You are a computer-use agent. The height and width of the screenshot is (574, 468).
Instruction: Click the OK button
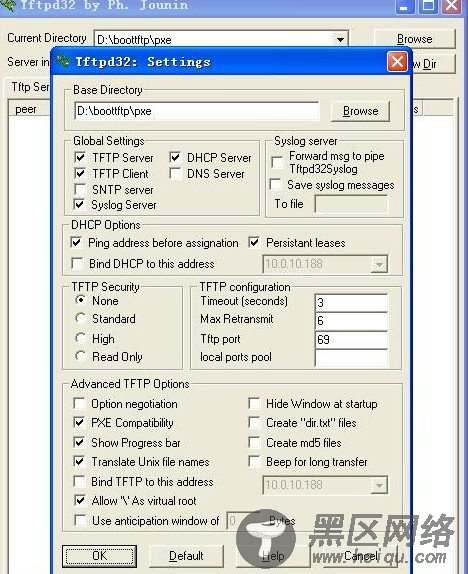coord(99,556)
